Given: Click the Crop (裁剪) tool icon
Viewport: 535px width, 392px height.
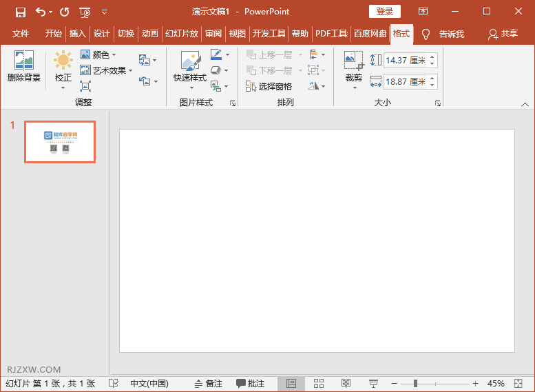Looking at the screenshot, I should click(x=353, y=62).
